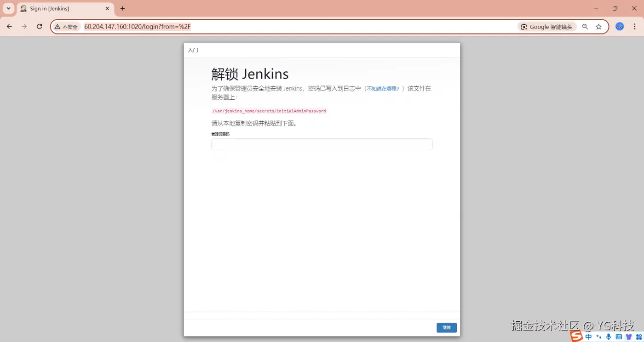Reload the Jenkins login page

coord(40,27)
